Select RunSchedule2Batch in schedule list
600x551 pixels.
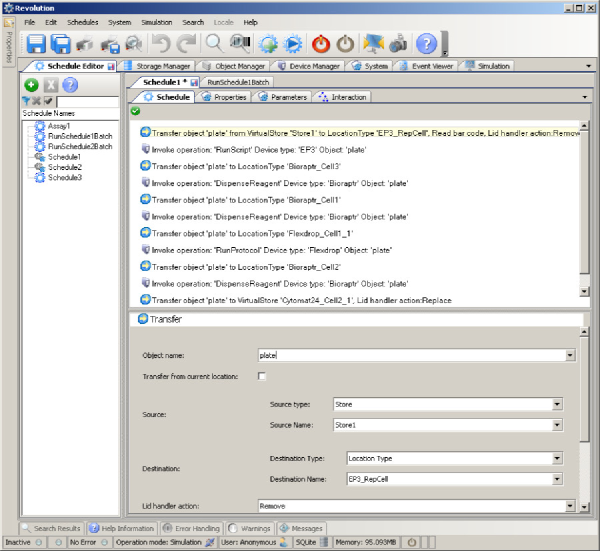[x=79, y=146]
